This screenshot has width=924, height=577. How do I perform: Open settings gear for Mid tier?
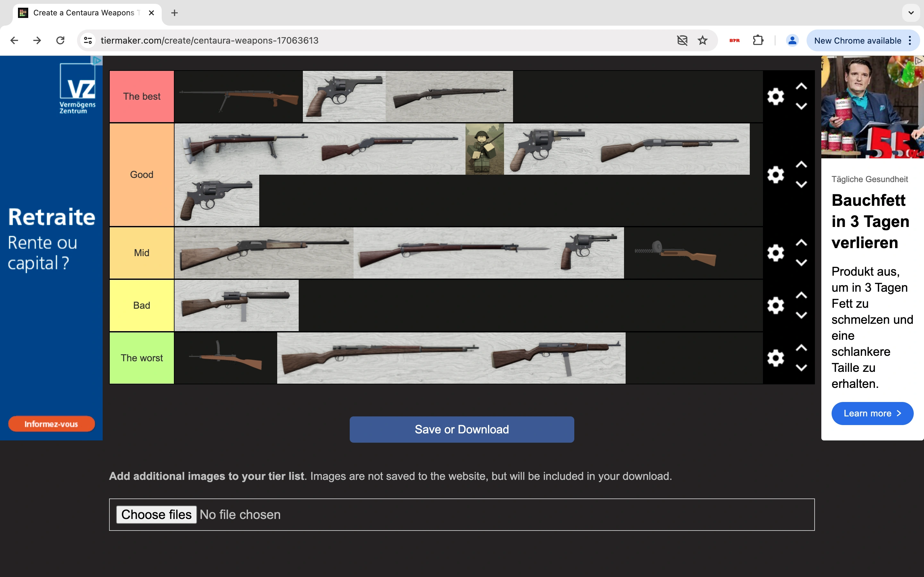(775, 253)
